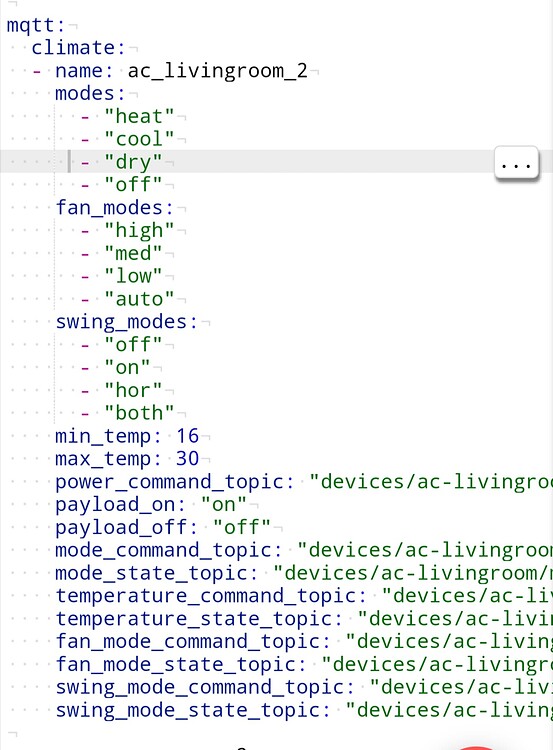The image size is (553, 750).
Task: Click the "swing_modes:" key
Action: 126,322
